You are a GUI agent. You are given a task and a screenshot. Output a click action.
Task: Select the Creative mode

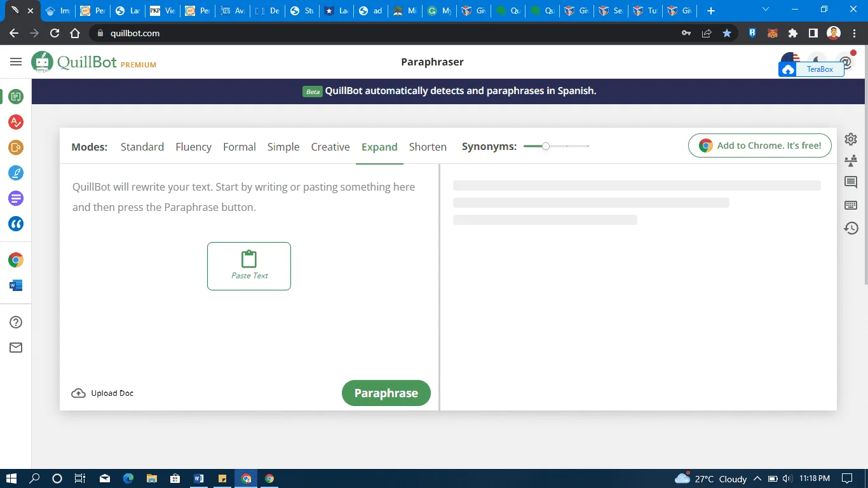tap(330, 147)
